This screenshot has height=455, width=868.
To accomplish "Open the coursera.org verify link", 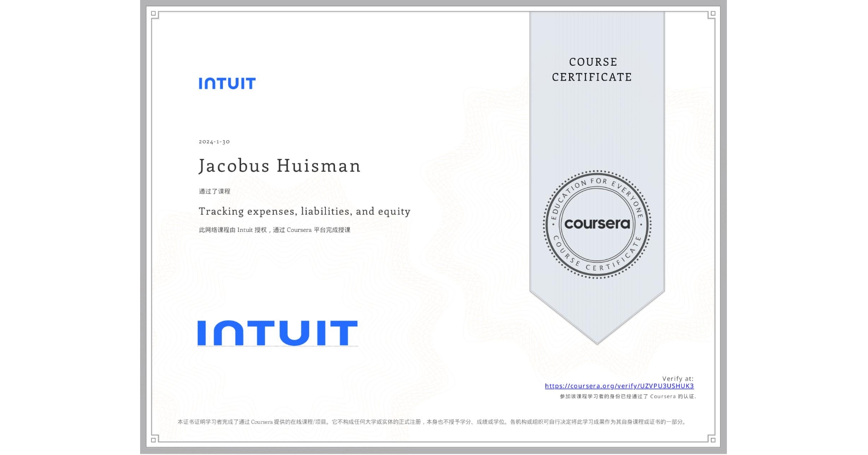I will pos(619,386).
